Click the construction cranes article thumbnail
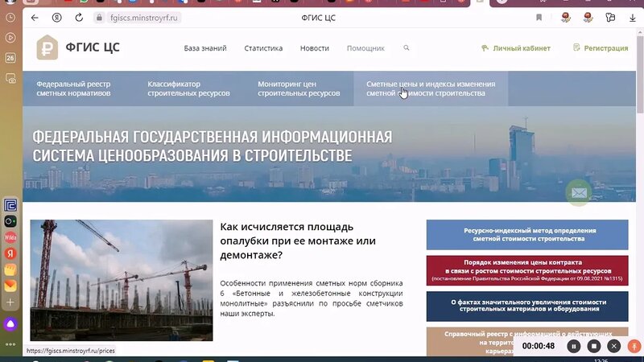 point(122,280)
